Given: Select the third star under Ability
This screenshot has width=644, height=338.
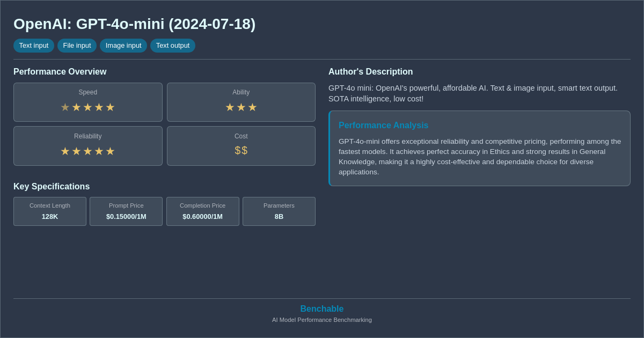Looking at the screenshot, I should pos(252,107).
